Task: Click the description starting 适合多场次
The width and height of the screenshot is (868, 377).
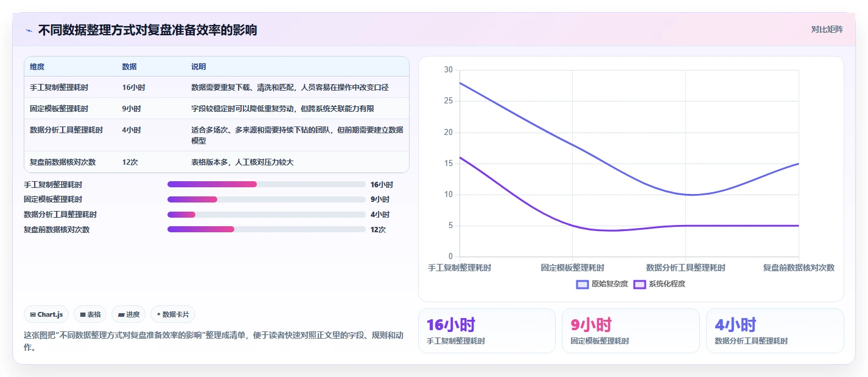Action: tap(297, 135)
